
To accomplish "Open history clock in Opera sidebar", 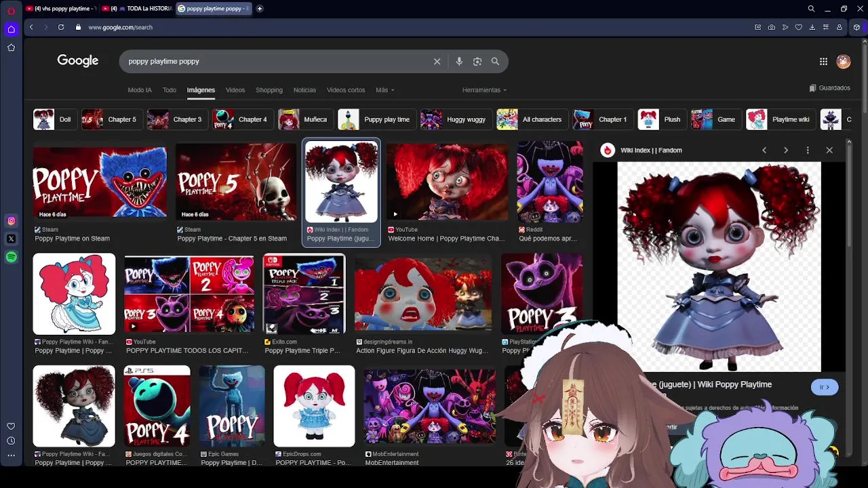I will 11,441.
